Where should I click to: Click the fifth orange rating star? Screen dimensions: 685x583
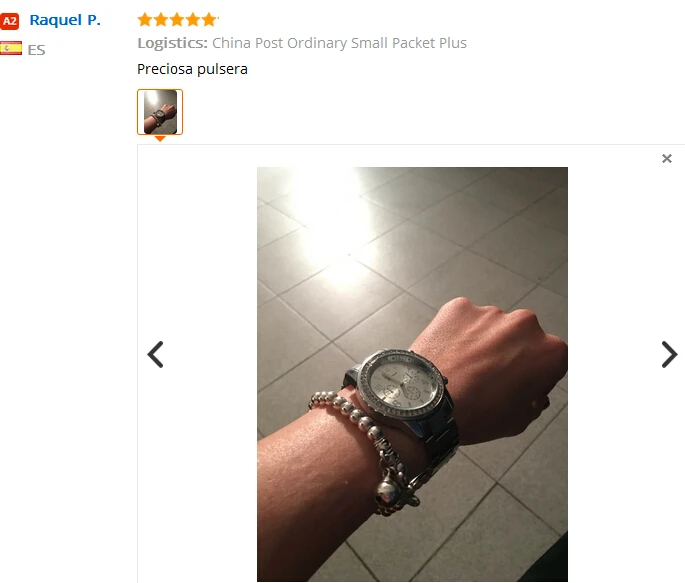209,20
